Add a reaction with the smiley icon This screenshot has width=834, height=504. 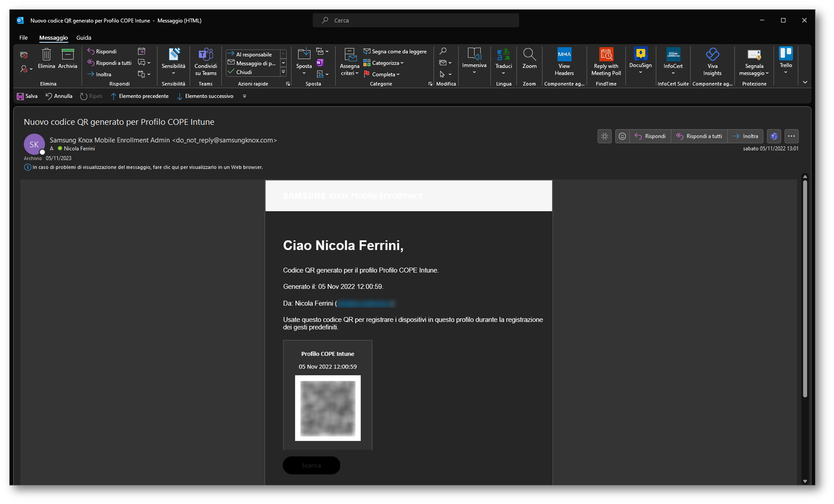click(x=622, y=137)
